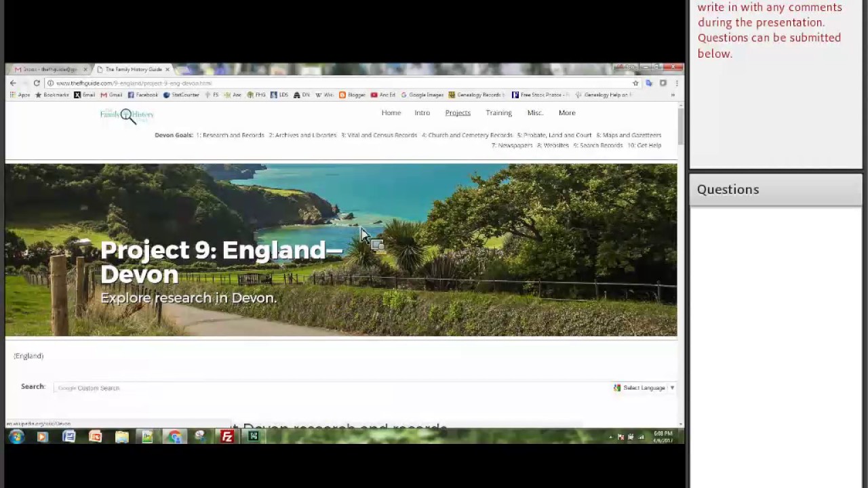Open Facebook bookmark

click(x=142, y=95)
